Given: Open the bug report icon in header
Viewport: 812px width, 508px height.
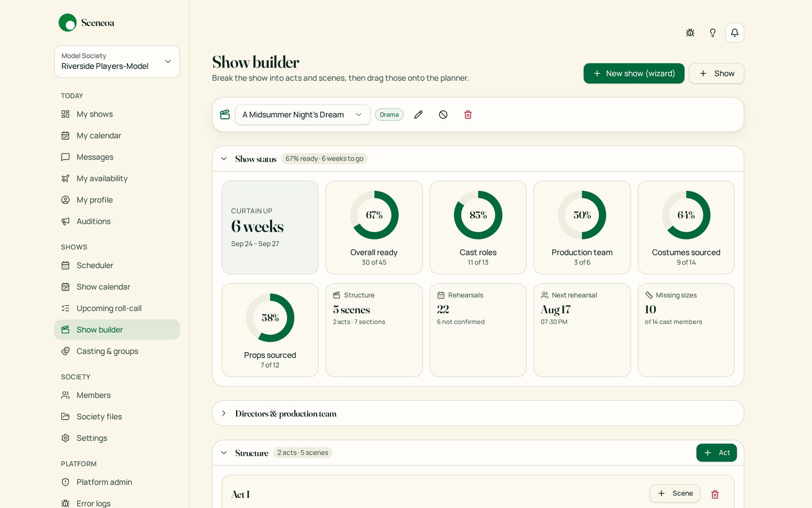Looking at the screenshot, I should point(690,33).
